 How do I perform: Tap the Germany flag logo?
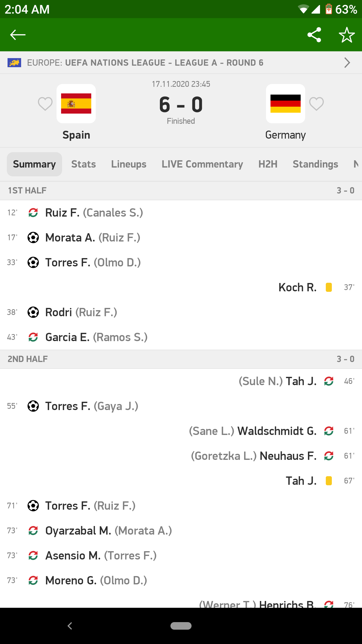click(x=285, y=104)
